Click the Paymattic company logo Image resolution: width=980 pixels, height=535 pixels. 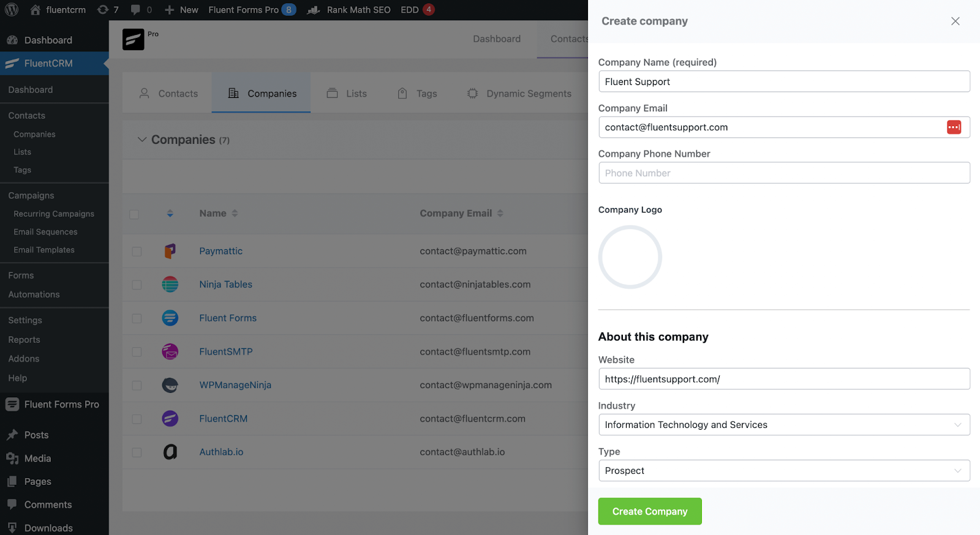pyautogui.click(x=170, y=251)
